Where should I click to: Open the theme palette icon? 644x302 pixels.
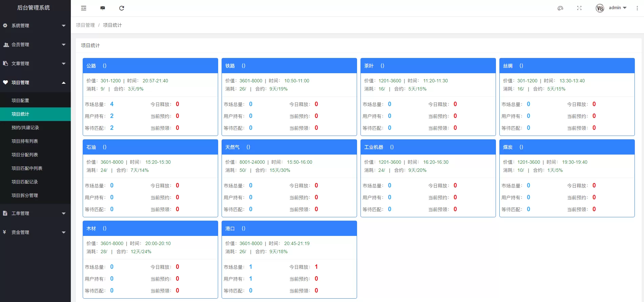[560, 8]
